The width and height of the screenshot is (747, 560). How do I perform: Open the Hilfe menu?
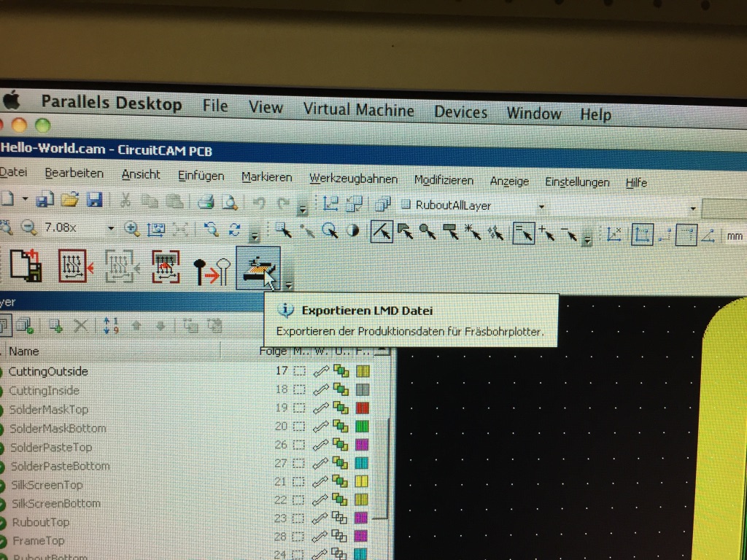click(636, 183)
